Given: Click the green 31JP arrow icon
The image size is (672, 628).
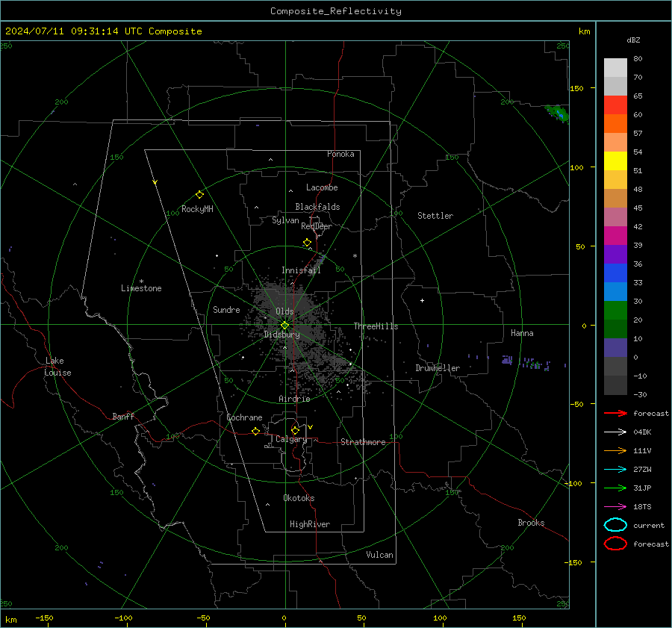Looking at the screenshot, I should (x=615, y=488).
